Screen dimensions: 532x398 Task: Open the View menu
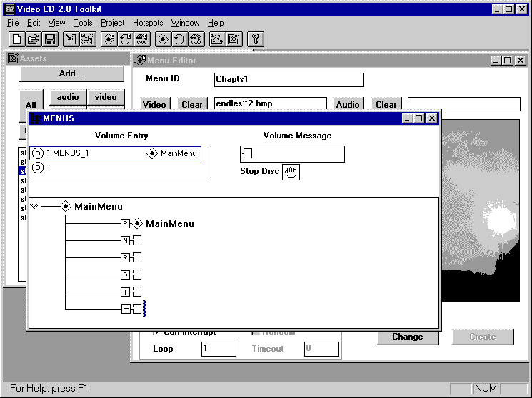point(56,23)
